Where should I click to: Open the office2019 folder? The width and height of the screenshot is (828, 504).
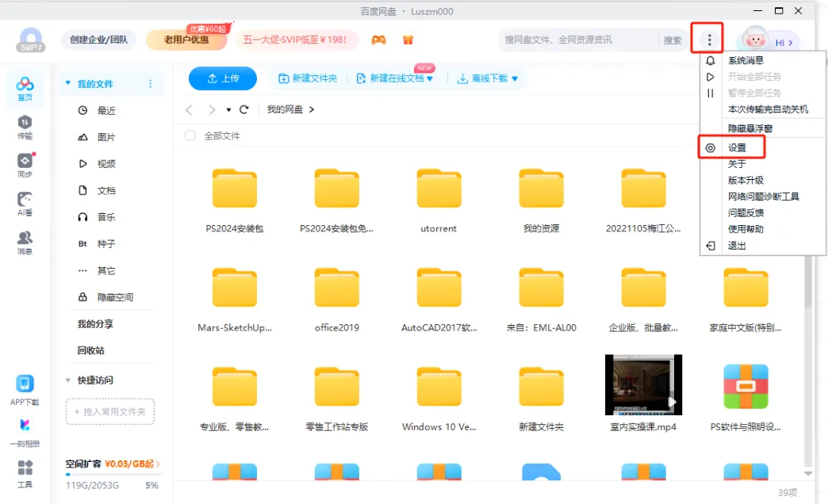click(x=337, y=300)
